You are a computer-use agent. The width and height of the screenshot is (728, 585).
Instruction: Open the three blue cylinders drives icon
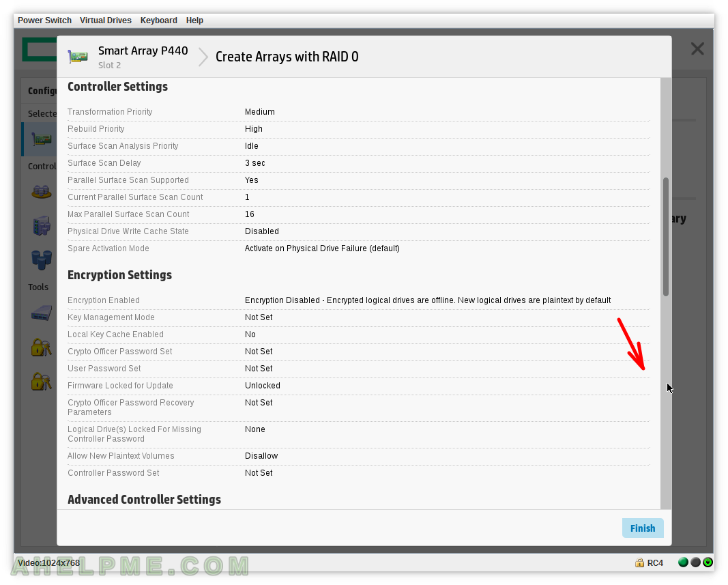coord(42,260)
